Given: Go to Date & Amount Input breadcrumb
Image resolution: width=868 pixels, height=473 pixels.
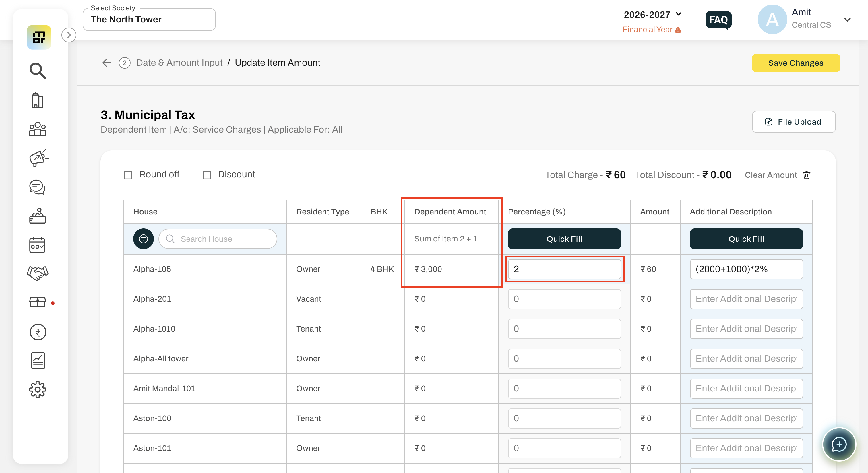Looking at the screenshot, I should click(179, 63).
